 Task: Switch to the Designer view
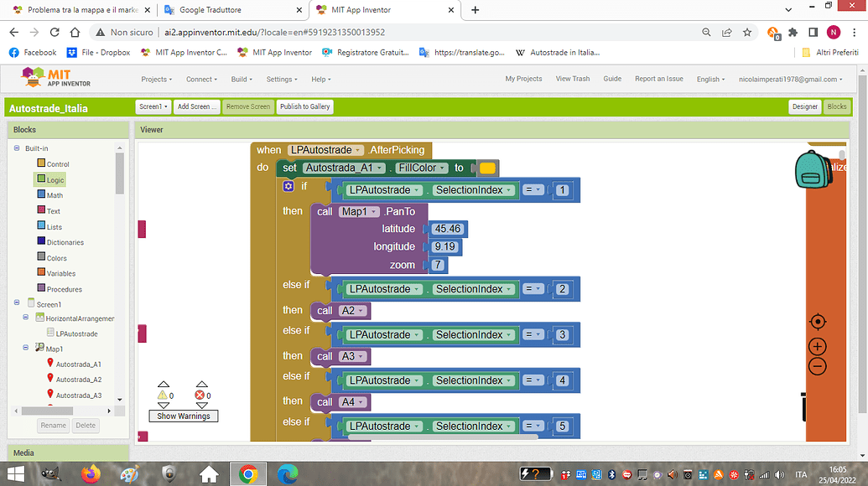click(x=804, y=107)
